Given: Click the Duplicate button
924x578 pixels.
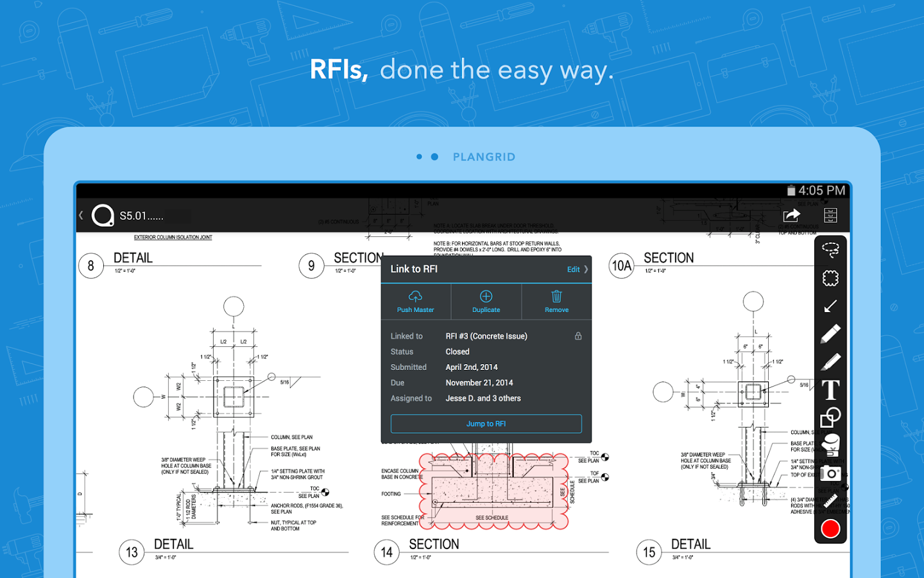Looking at the screenshot, I should pyautogui.click(x=486, y=302).
